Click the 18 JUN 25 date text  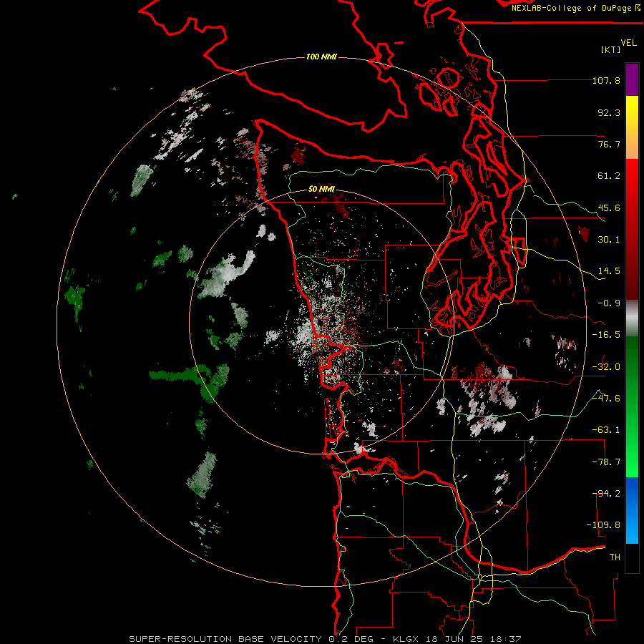point(456,639)
